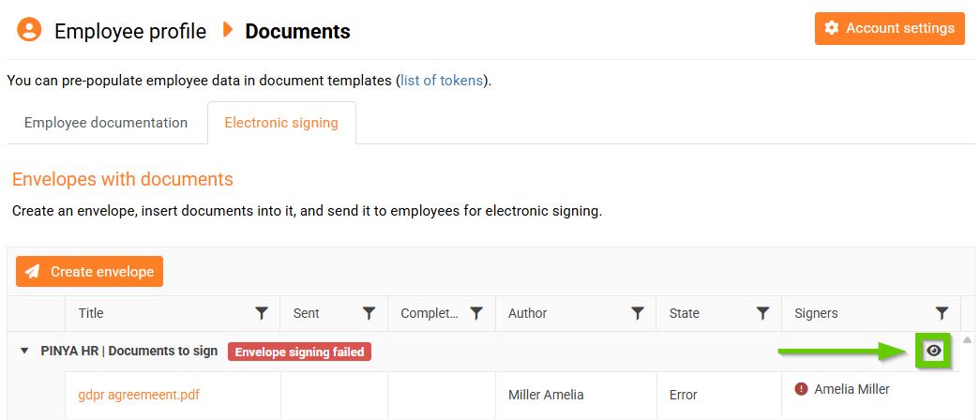Viewport: 980px width, 420px height.
Task: Click the scrollbar up arrow
Action: click(968, 339)
